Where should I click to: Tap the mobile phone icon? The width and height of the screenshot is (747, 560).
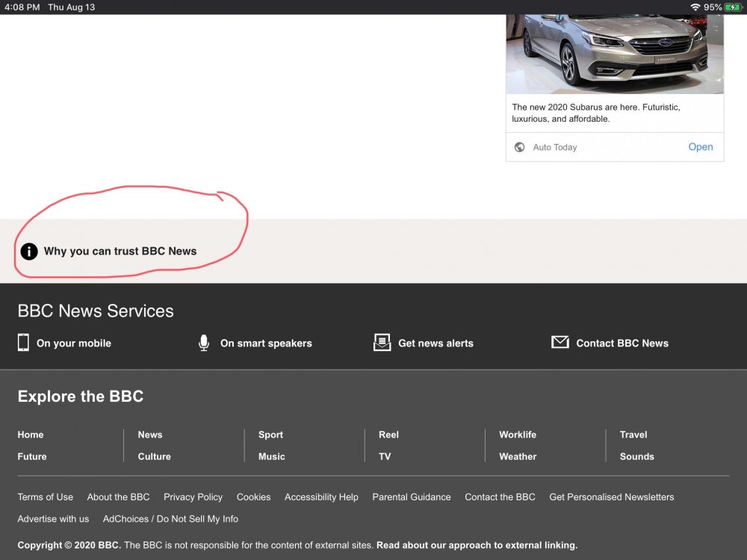[23, 343]
